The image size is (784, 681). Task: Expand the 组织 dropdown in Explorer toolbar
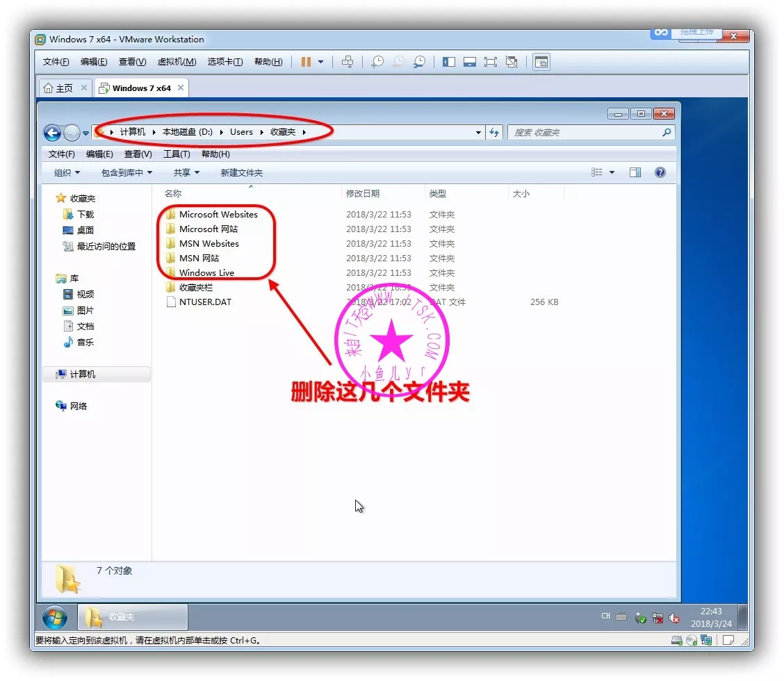(x=67, y=172)
